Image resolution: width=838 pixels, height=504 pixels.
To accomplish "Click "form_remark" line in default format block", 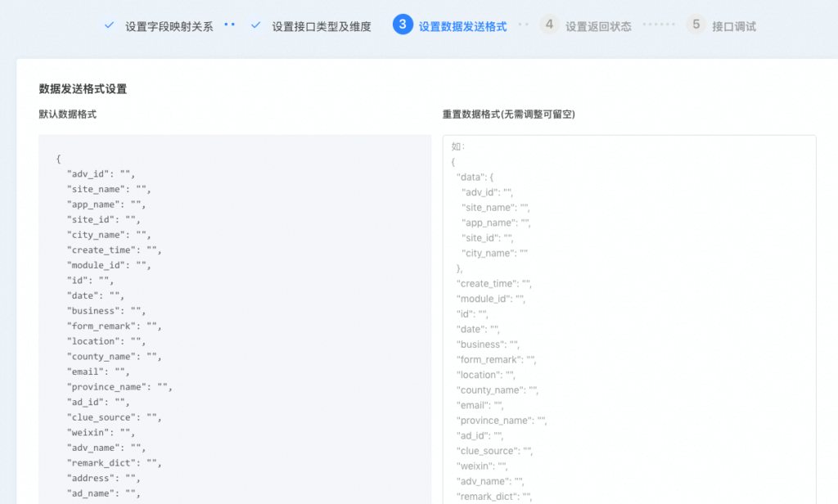I will (114, 326).
